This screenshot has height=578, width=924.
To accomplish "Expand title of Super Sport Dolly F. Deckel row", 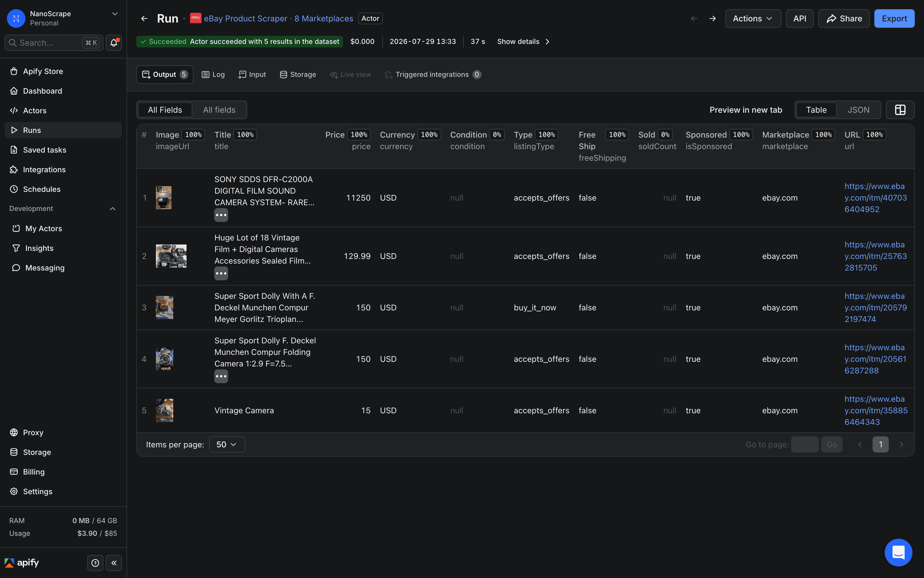I will pos(221,376).
